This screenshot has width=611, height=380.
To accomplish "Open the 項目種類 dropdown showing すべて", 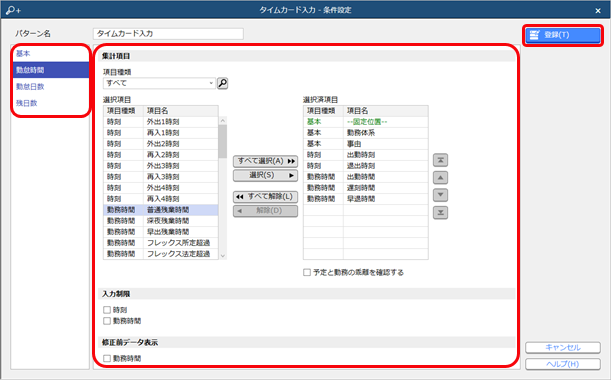I will coord(159,83).
